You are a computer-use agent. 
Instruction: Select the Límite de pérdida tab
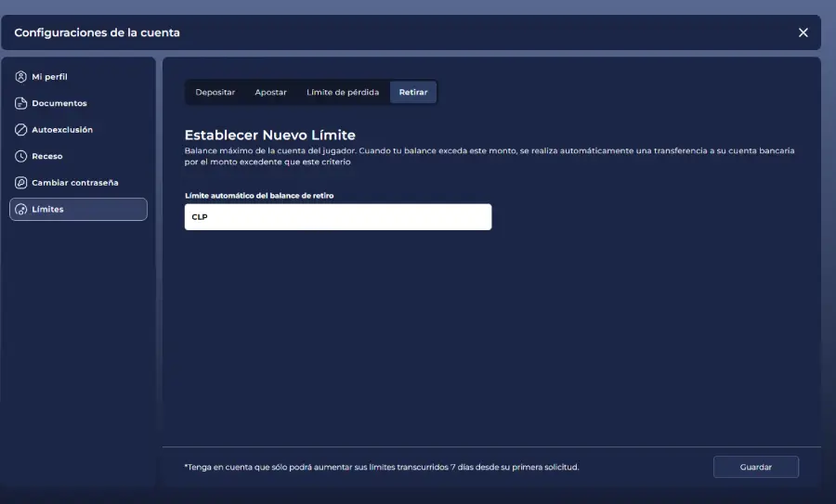[x=343, y=92]
